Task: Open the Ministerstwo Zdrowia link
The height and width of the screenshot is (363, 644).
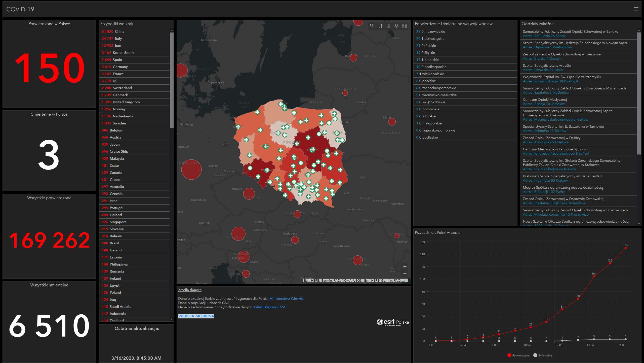Action: [286, 299]
